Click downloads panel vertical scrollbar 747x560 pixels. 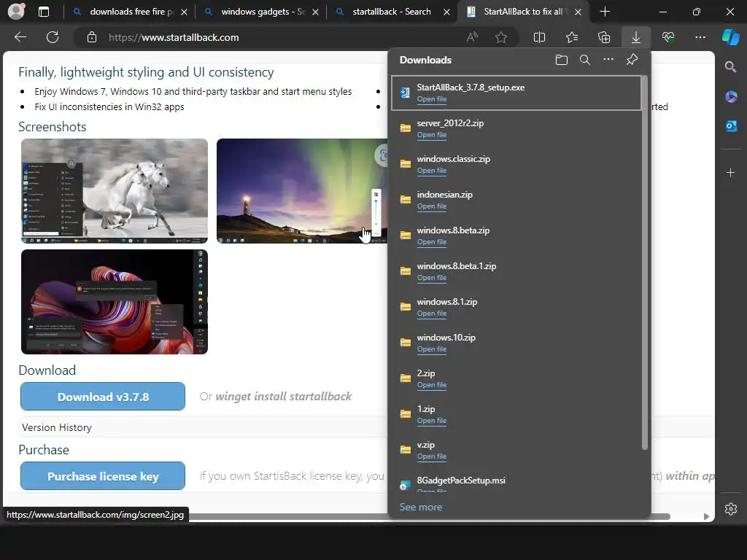[645, 262]
